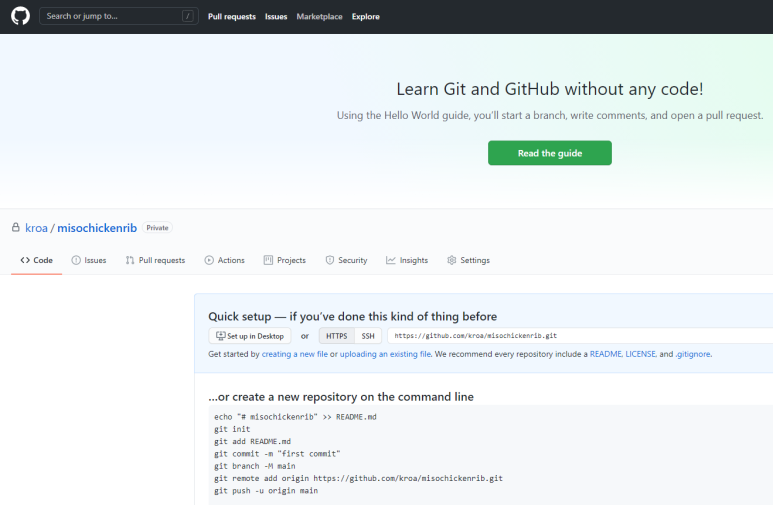Open the Actions tab
The height and width of the screenshot is (505, 773).
coord(224,260)
